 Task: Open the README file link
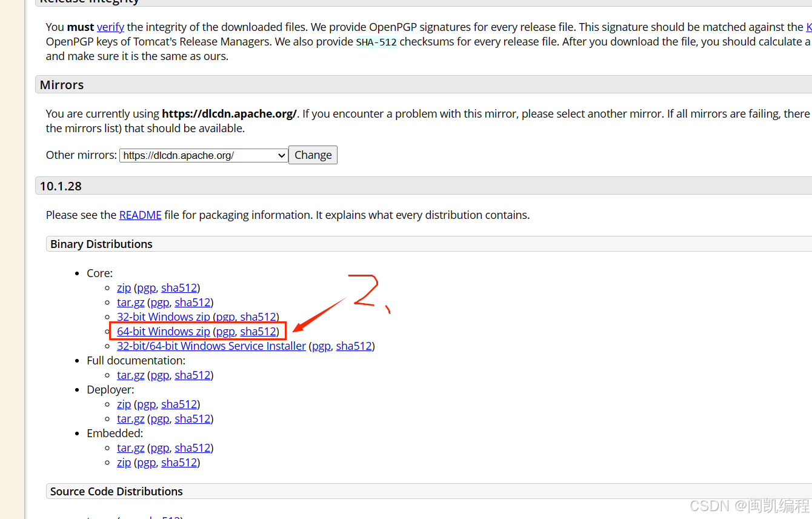point(140,215)
